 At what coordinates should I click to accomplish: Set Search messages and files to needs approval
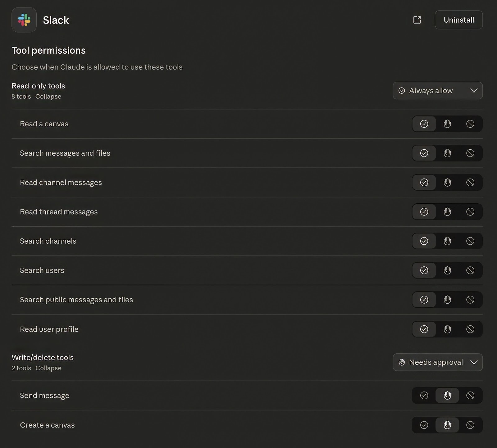coord(447,153)
